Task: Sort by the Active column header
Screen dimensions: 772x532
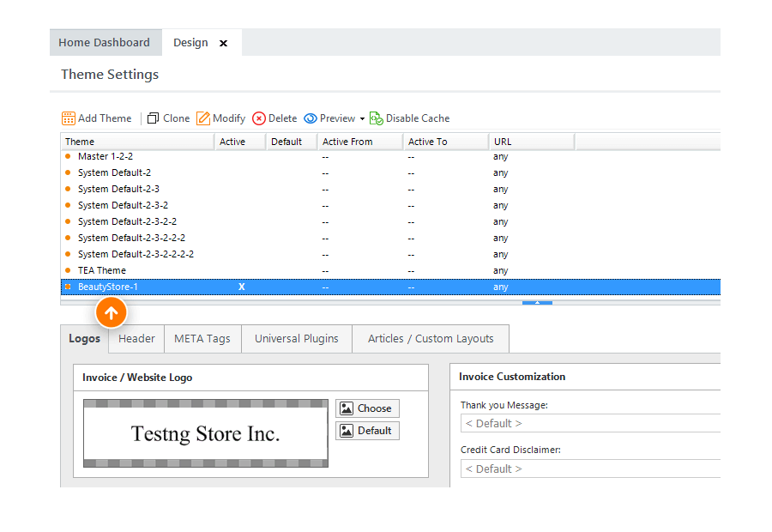Action: click(x=240, y=142)
